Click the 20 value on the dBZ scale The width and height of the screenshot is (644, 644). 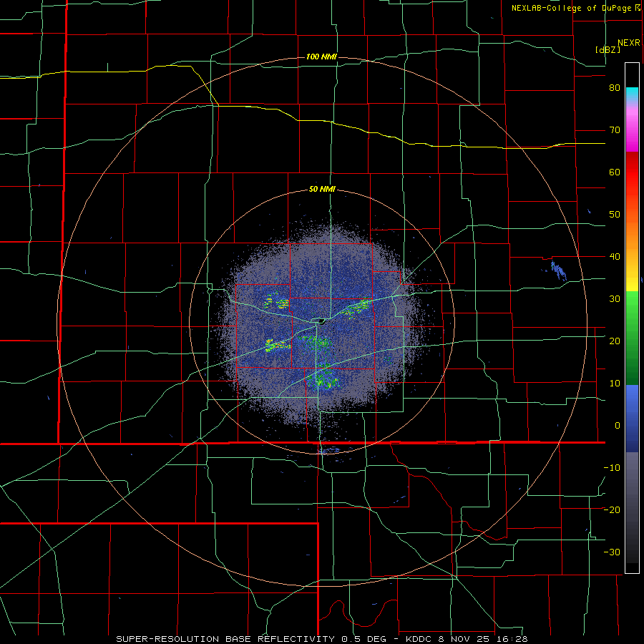click(x=615, y=341)
